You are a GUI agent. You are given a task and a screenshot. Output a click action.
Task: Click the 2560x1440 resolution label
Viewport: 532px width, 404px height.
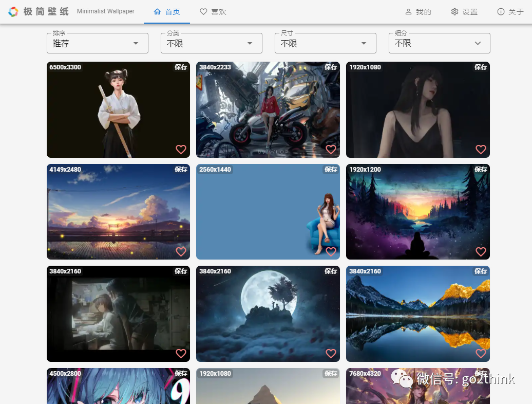pos(215,170)
